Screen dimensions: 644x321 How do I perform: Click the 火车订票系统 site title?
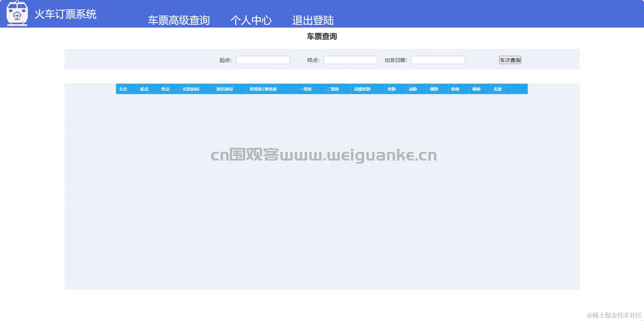pos(65,14)
